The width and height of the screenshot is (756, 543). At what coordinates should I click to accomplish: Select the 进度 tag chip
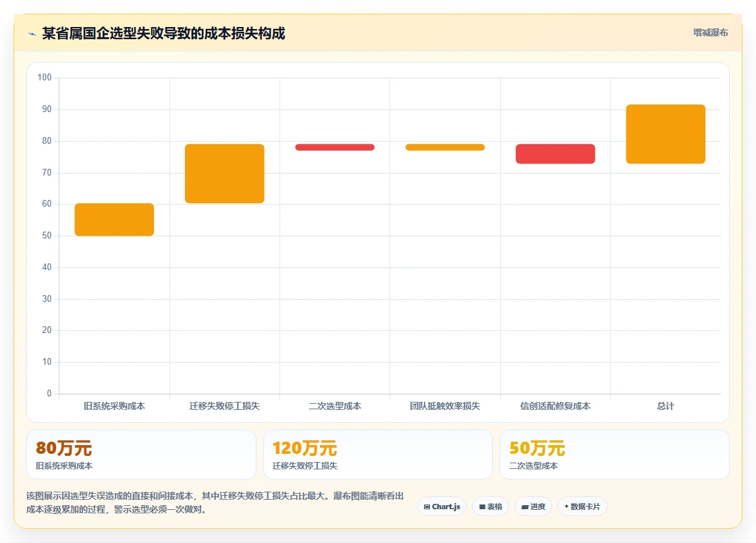[x=533, y=507]
